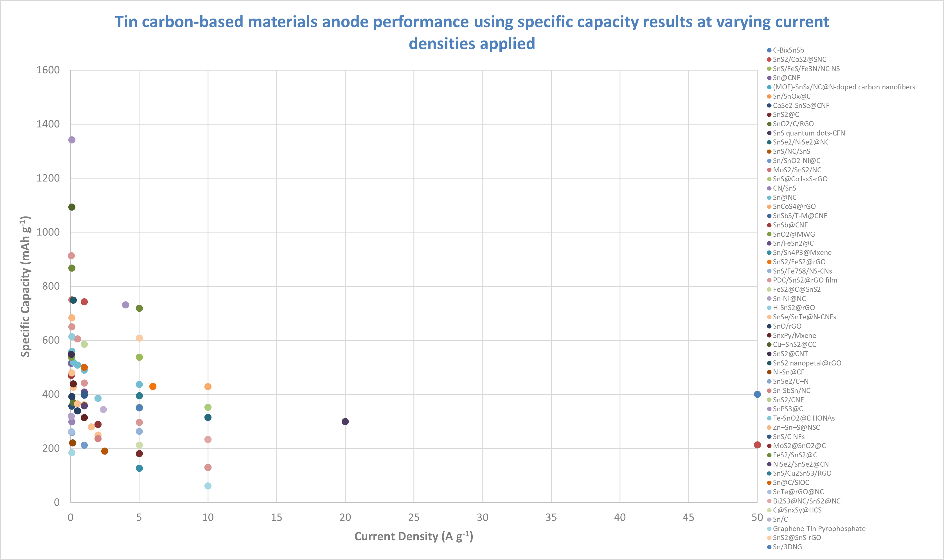Viewport: 944px width, 560px height.
Task: Select the Sn/3DNG legend entry
Action: click(x=787, y=547)
